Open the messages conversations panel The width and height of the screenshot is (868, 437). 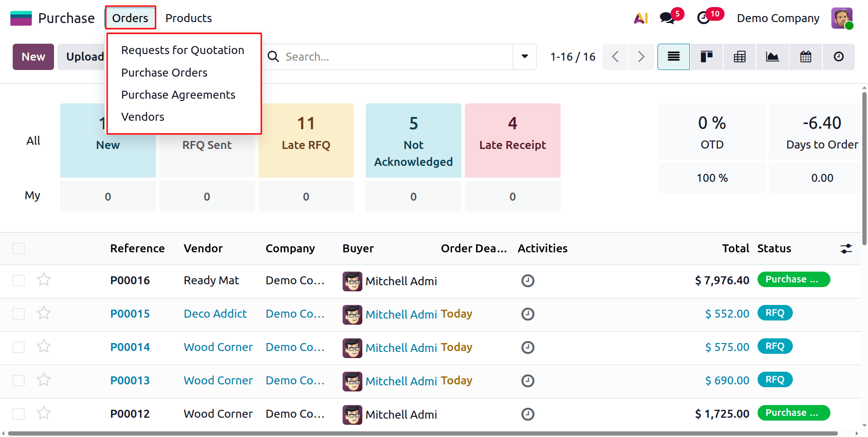coord(667,18)
